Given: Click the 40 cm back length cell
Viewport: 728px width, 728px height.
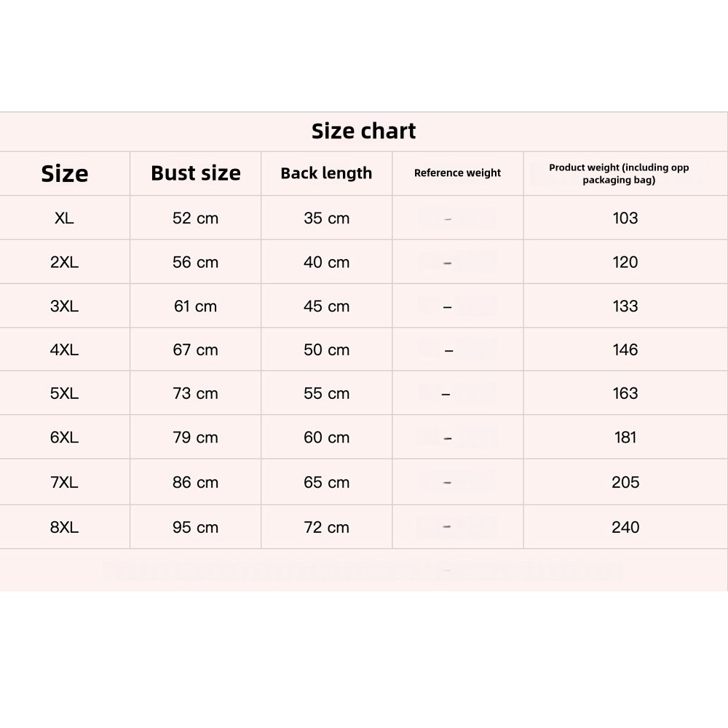Looking at the screenshot, I should tap(326, 262).
